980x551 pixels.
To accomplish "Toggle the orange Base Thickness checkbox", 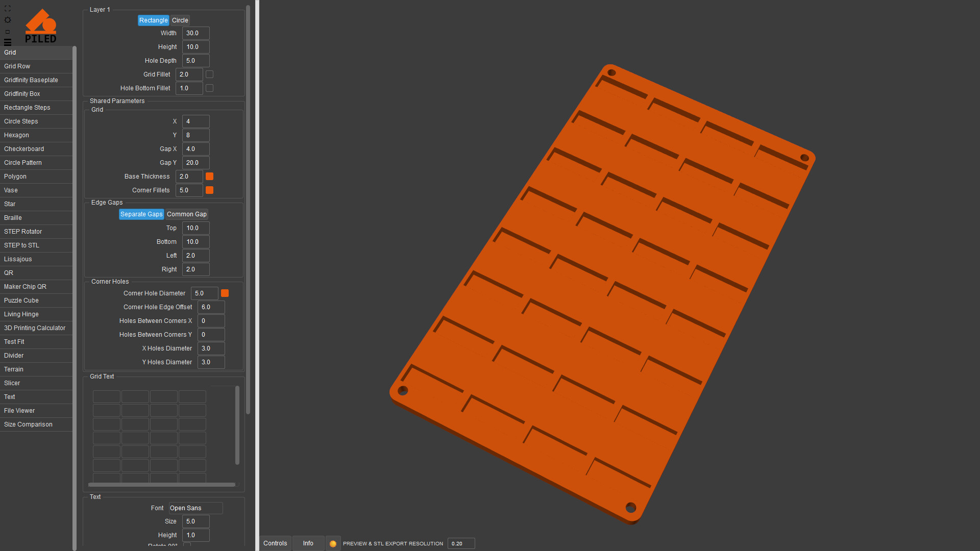I will click(x=209, y=177).
